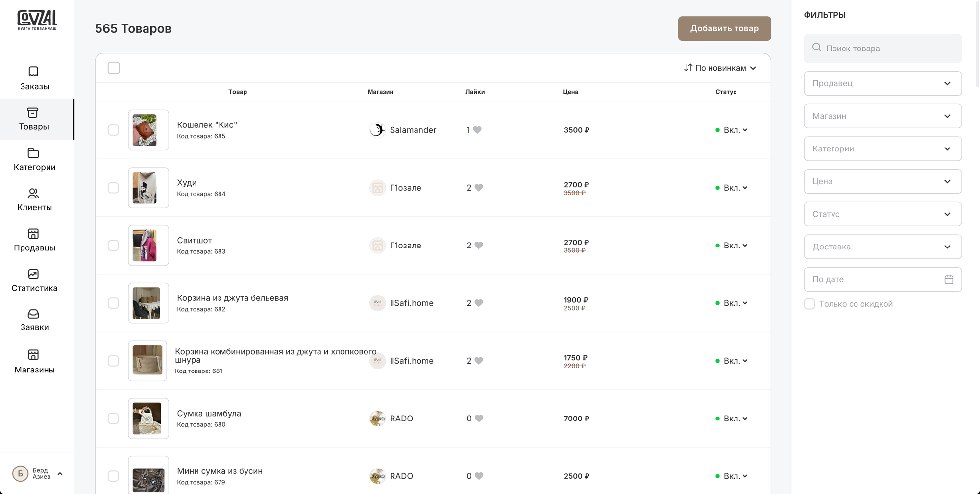
Task: Open product link Корзина из джута бельевая
Action: 232,298
